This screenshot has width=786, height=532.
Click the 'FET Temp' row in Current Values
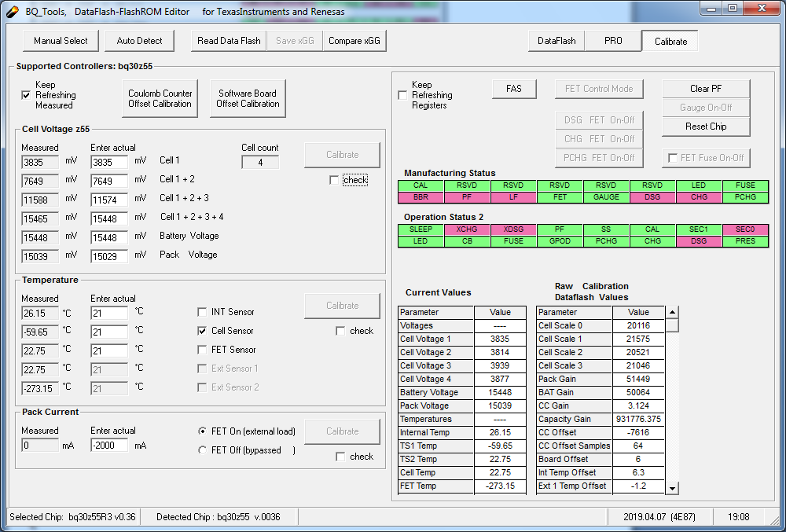pos(461,486)
